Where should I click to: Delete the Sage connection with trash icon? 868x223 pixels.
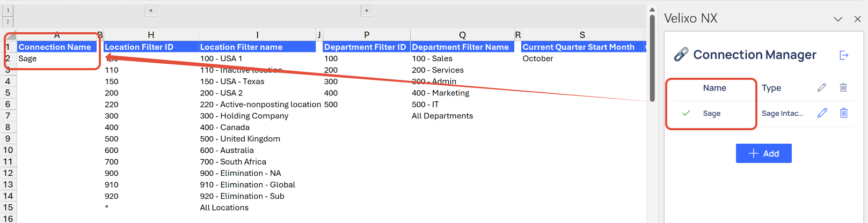tap(843, 113)
